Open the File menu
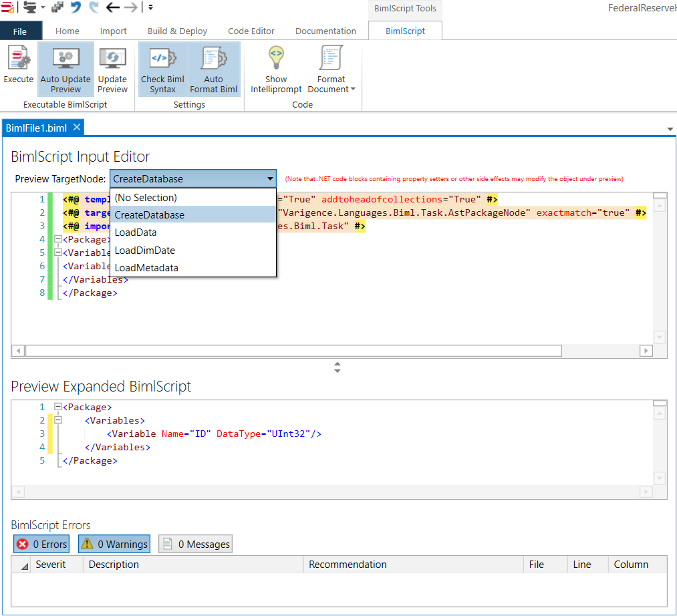Viewport: 677px width, 616px height. tap(21, 31)
